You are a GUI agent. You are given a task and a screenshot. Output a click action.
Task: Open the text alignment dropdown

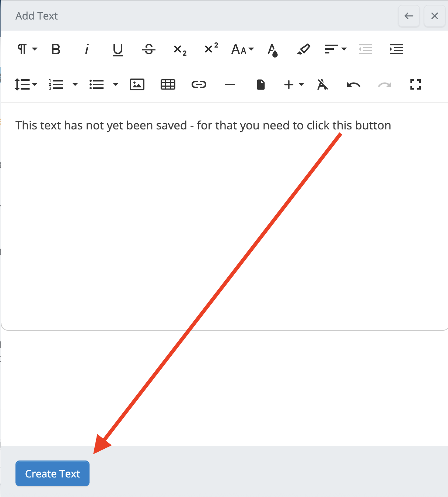(335, 49)
